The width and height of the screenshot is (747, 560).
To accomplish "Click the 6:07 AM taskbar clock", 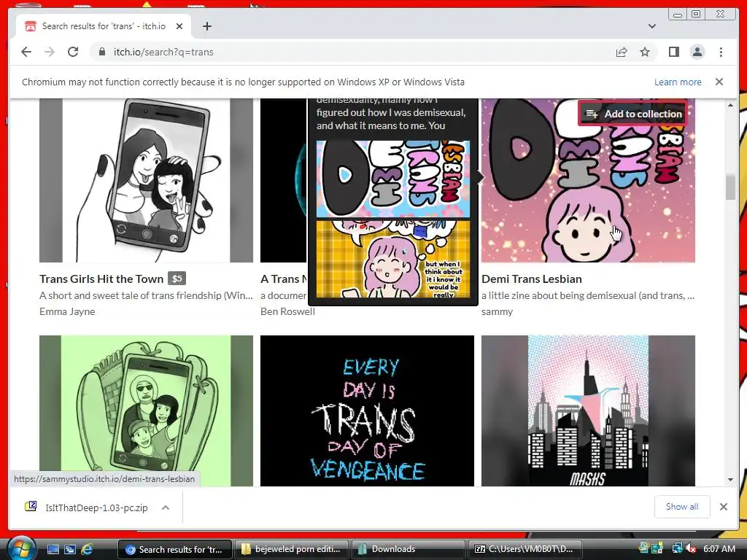I will click(x=719, y=549).
